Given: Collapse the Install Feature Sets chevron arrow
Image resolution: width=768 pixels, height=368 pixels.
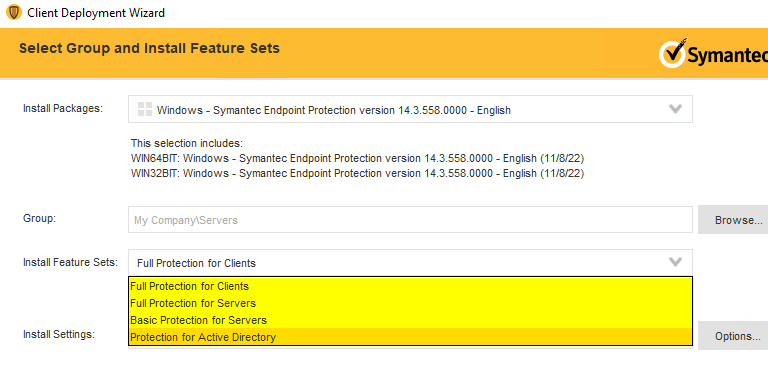Looking at the screenshot, I should pos(675,262).
